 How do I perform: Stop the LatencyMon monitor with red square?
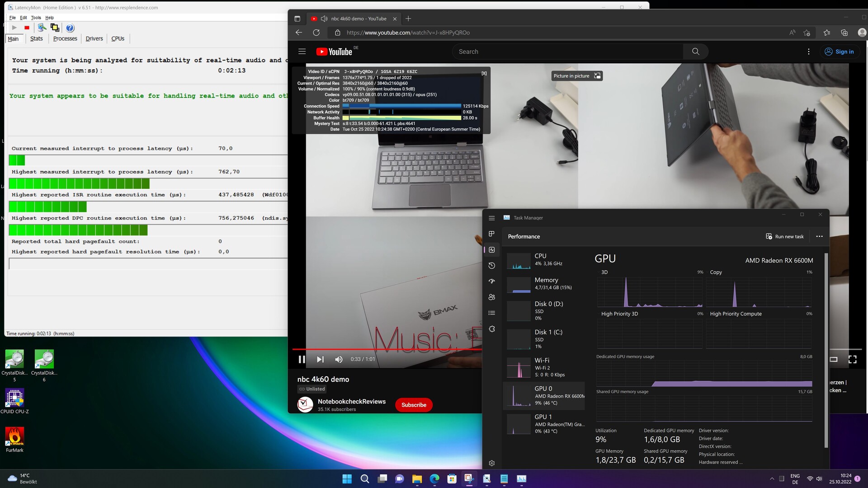[27, 28]
